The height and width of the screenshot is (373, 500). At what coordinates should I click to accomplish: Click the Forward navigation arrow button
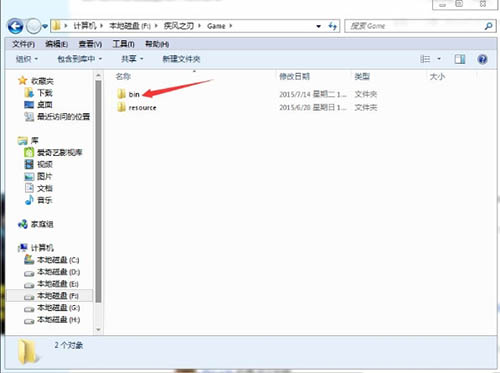(x=33, y=26)
